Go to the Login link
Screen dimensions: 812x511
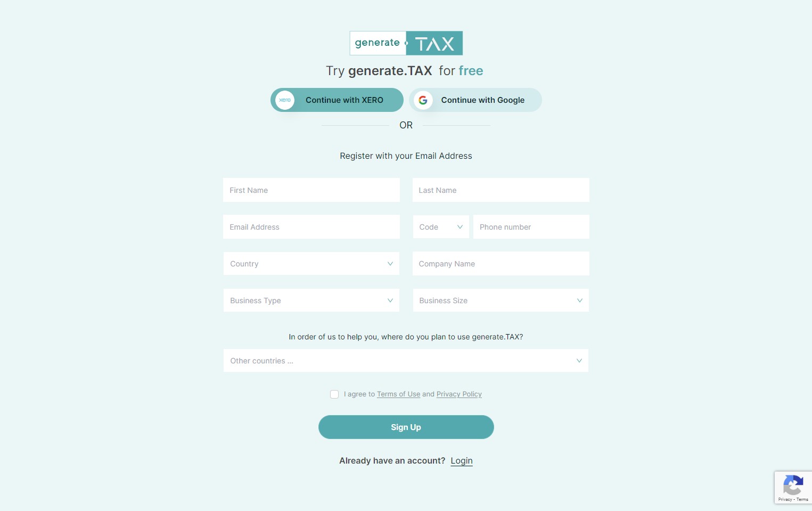(x=462, y=461)
